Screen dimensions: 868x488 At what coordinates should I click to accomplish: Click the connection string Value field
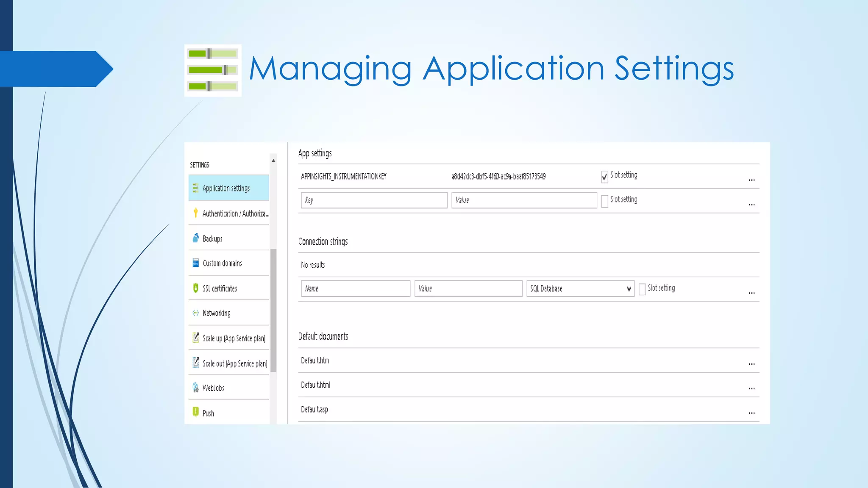pyautogui.click(x=468, y=288)
